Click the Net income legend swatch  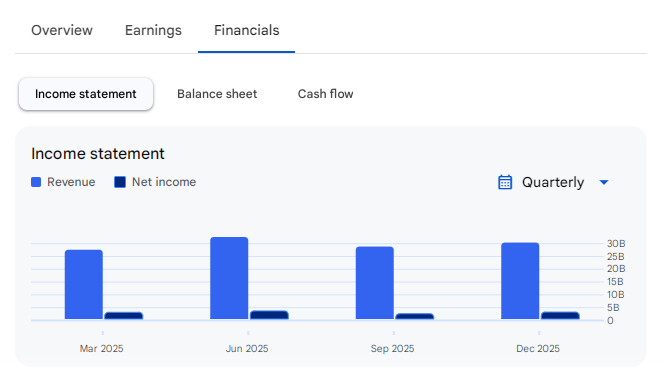pyautogui.click(x=120, y=182)
